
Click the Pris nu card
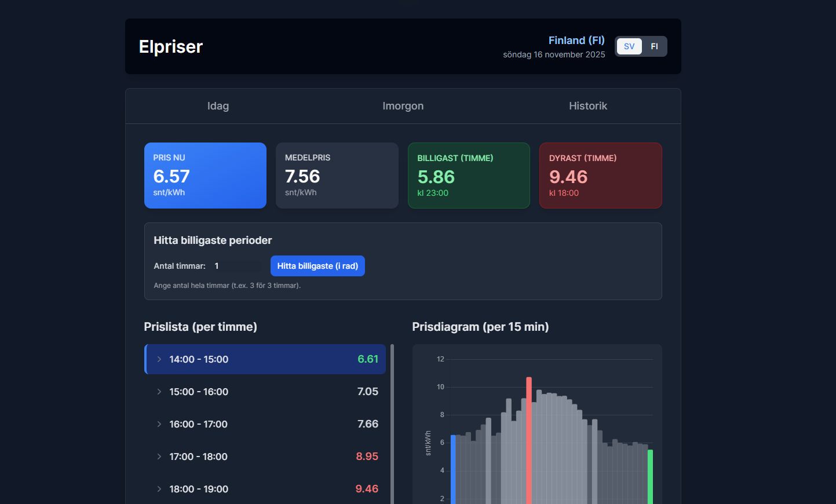pos(205,176)
